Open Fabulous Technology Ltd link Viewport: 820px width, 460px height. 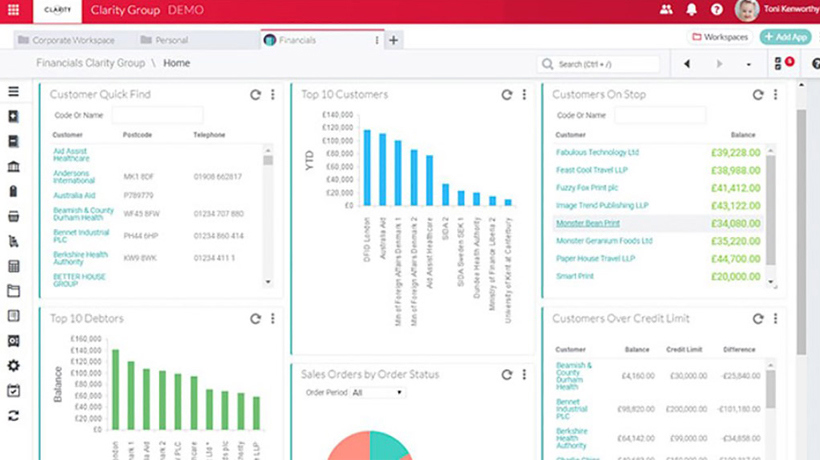click(597, 153)
